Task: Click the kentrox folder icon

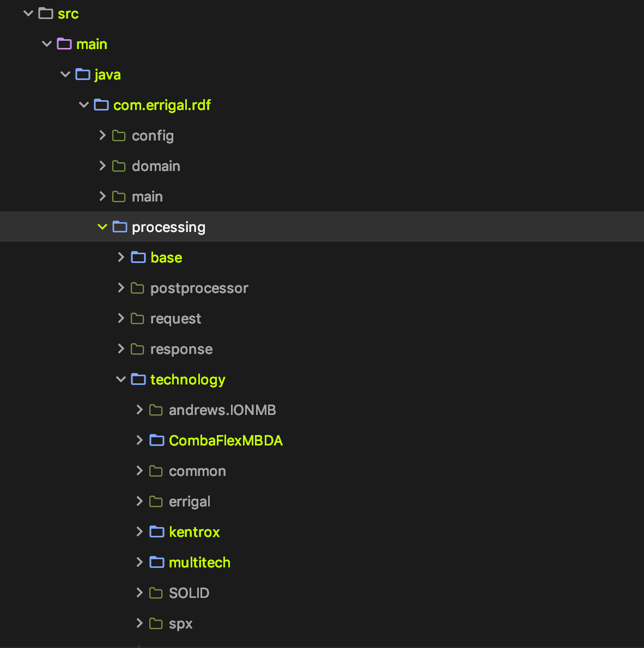Action: (157, 532)
